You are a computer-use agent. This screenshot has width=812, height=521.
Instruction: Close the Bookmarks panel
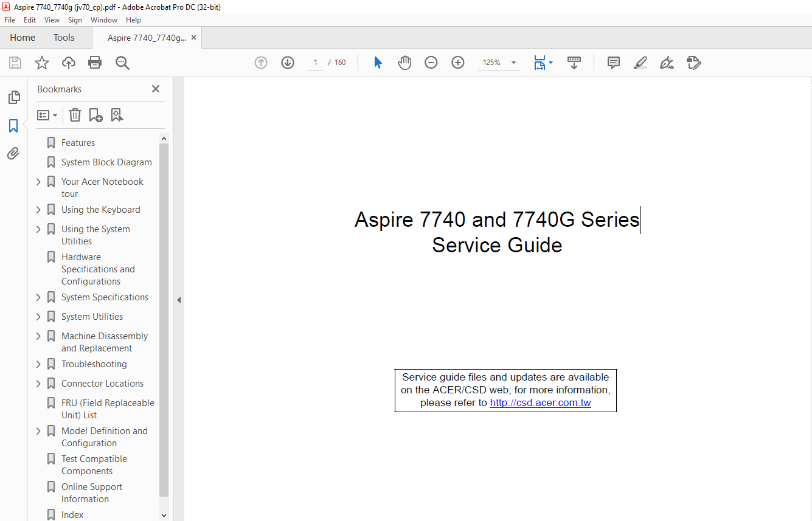pos(156,89)
